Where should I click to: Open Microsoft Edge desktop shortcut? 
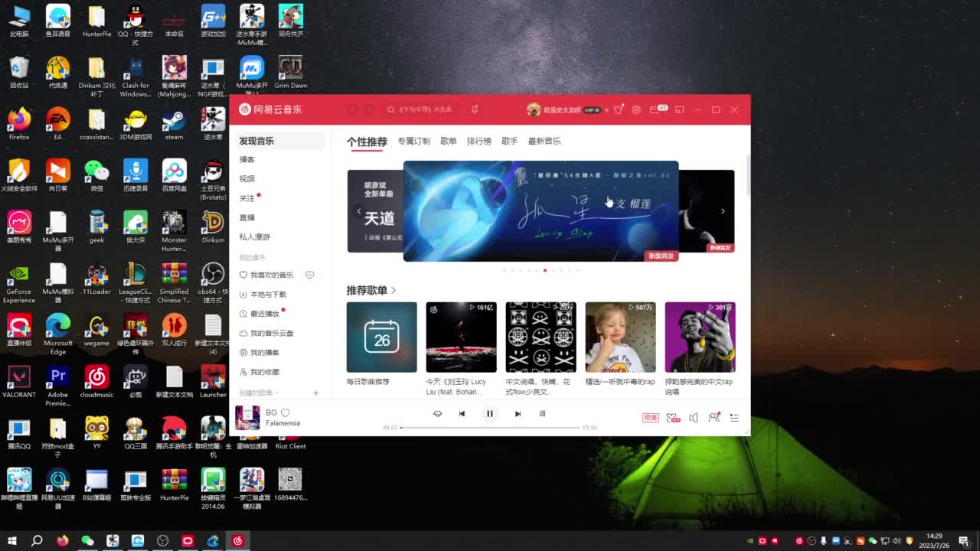[58, 334]
